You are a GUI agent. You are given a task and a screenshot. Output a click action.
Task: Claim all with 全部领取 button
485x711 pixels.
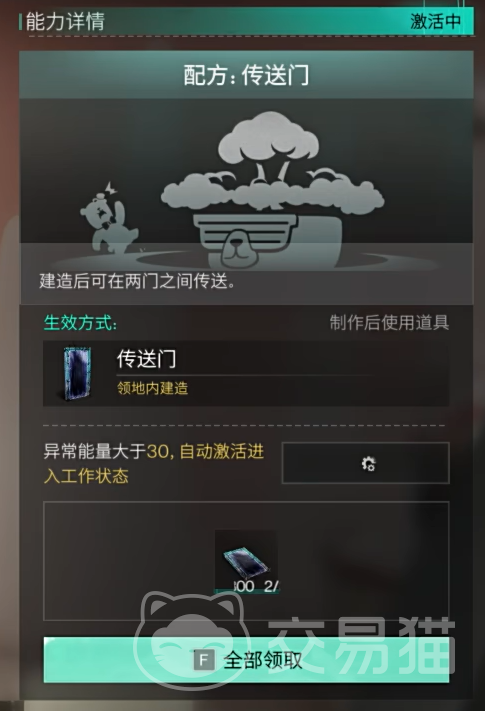[246, 660]
